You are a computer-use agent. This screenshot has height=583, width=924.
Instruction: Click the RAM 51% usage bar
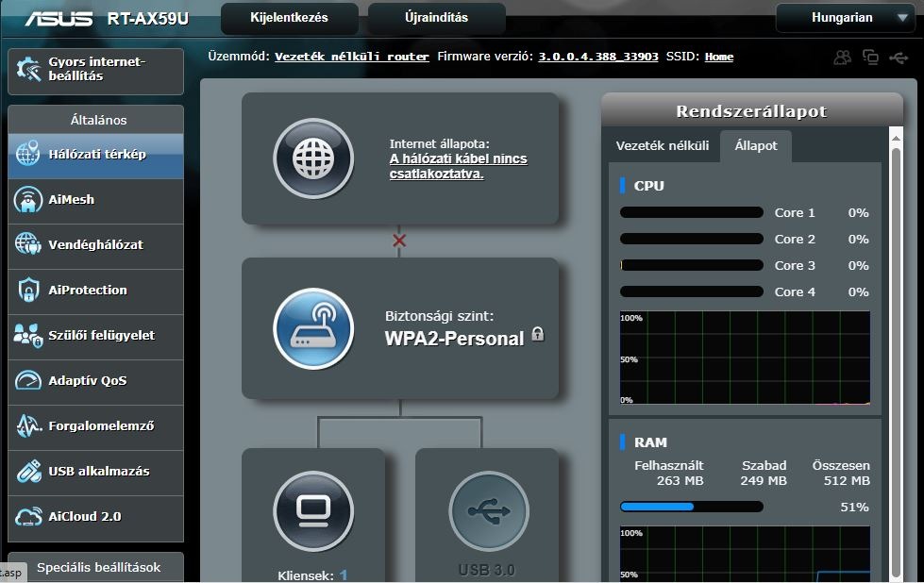click(x=691, y=507)
